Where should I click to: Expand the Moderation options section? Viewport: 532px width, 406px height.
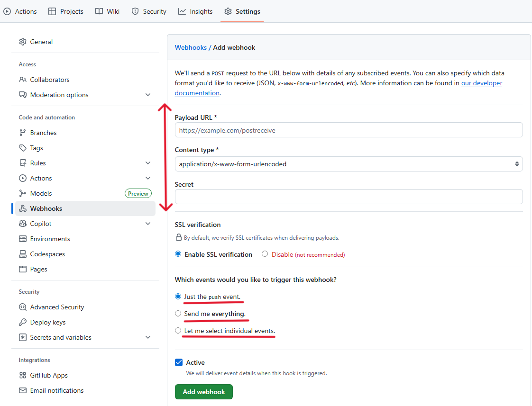(x=148, y=95)
